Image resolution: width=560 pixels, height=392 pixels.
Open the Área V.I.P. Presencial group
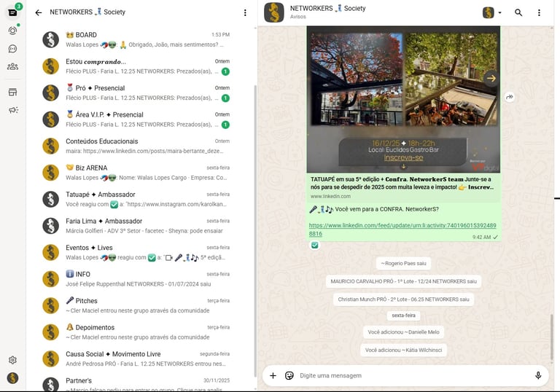(140, 119)
